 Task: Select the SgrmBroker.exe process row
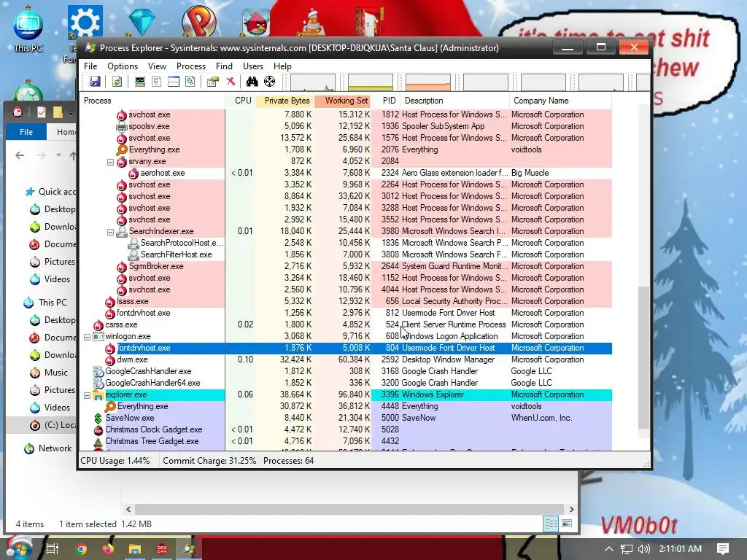pyautogui.click(x=345, y=266)
